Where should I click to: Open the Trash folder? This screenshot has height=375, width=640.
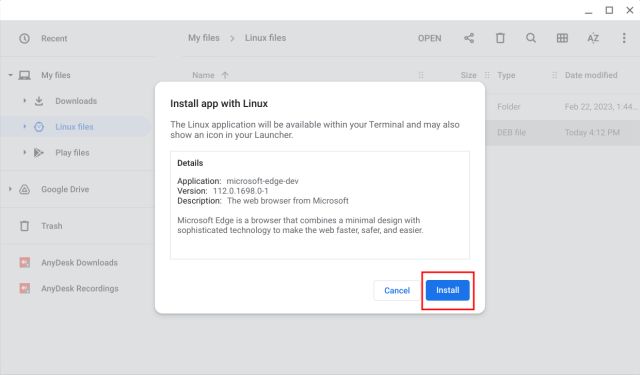[51, 226]
